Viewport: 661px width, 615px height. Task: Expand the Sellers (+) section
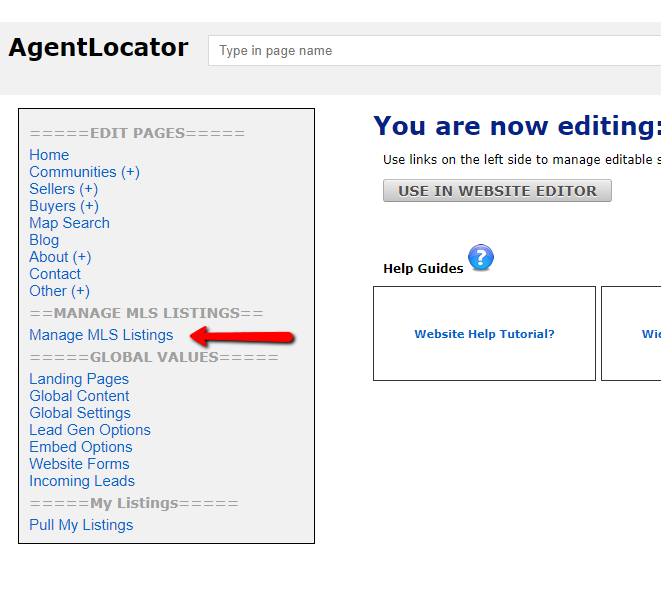[64, 189]
